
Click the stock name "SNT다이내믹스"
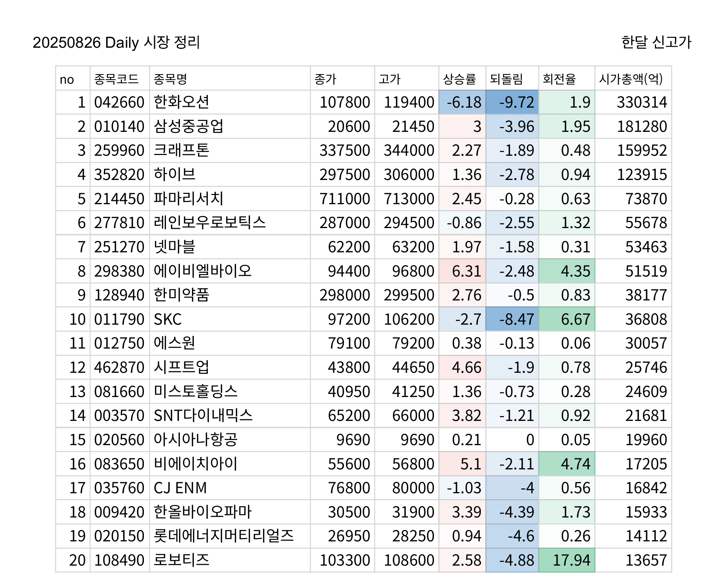[x=203, y=415]
